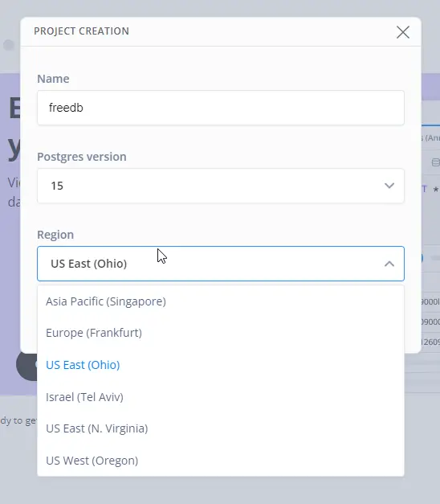This screenshot has height=504, width=440.
Task: Close the Project Creation dialog
Action: (x=403, y=32)
